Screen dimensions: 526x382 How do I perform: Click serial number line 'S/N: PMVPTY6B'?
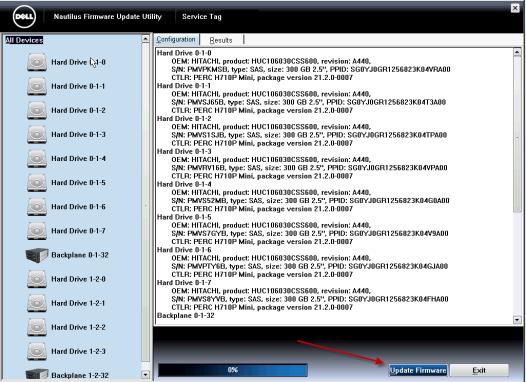click(310, 267)
